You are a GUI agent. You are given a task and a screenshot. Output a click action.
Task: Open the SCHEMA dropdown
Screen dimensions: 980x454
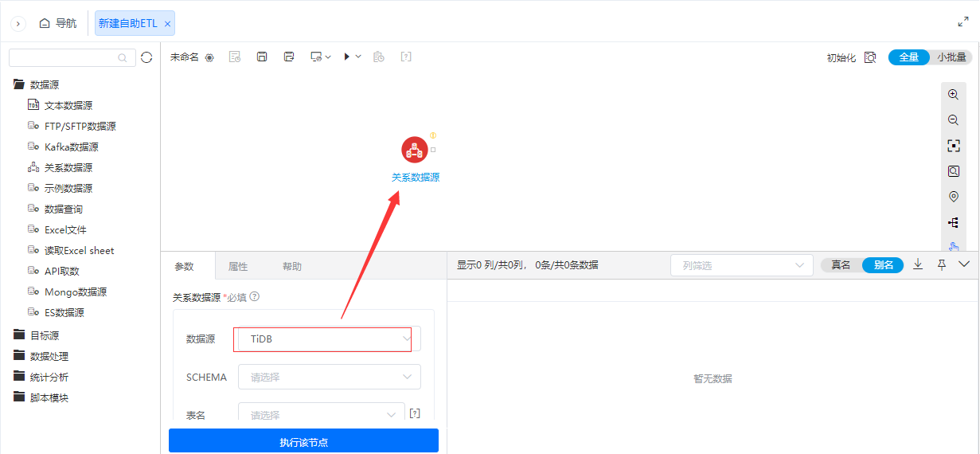pos(330,377)
